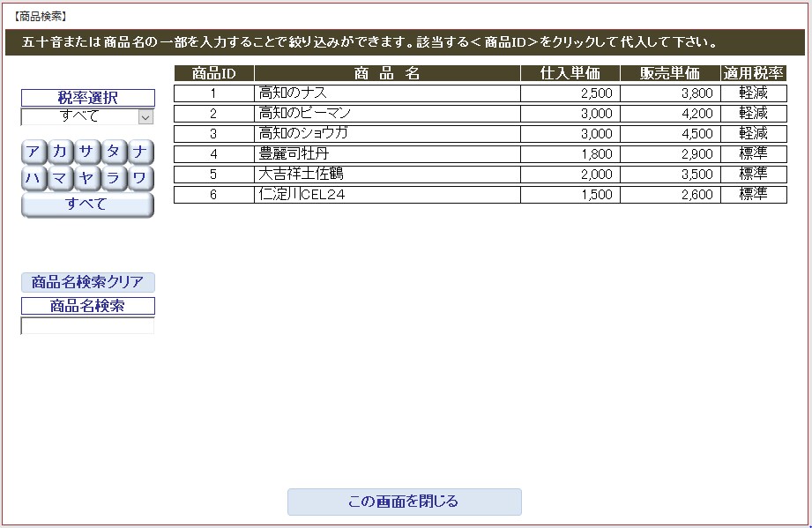Click 標準 tax rate in 仁淀川CEL24 row

(x=754, y=195)
